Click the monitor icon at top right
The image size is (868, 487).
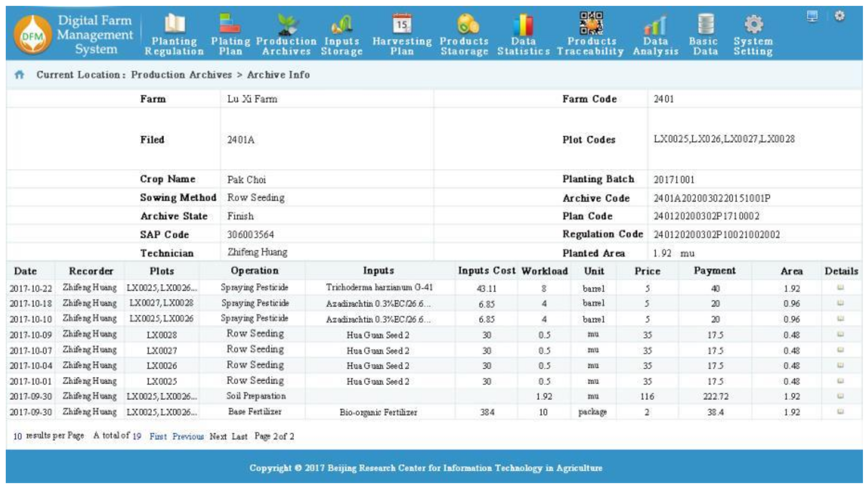812,16
